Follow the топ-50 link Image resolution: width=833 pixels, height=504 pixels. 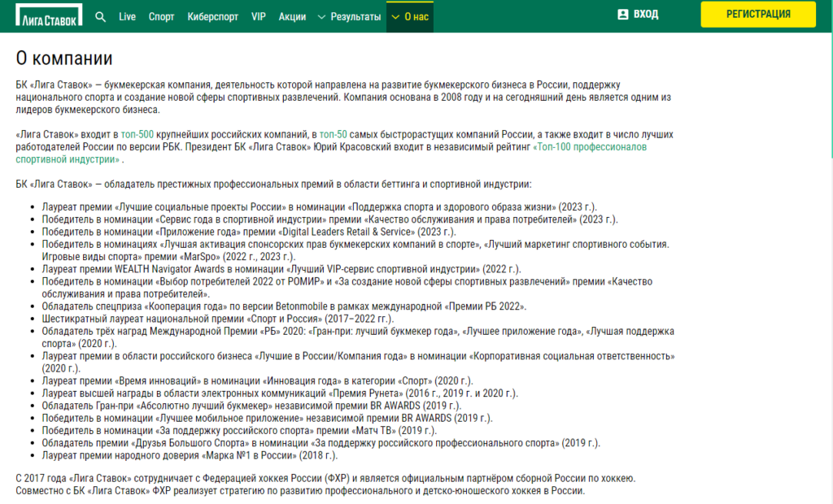coord(333,134)
